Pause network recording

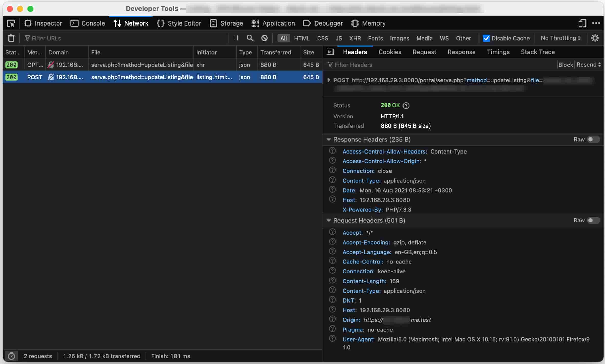coord(236,38)
